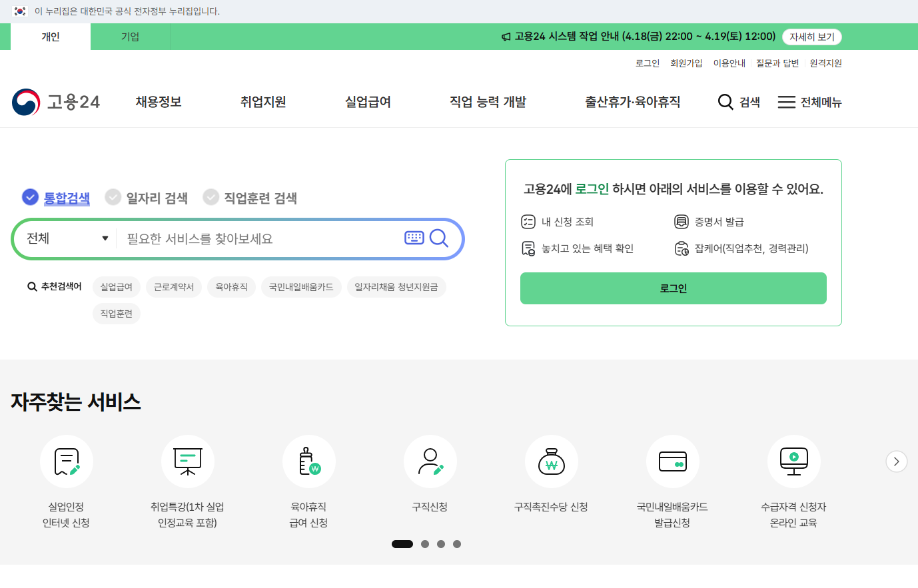Switch to 일자리 검색 search mode
This screenshot has height=588, width=918.
146,197
